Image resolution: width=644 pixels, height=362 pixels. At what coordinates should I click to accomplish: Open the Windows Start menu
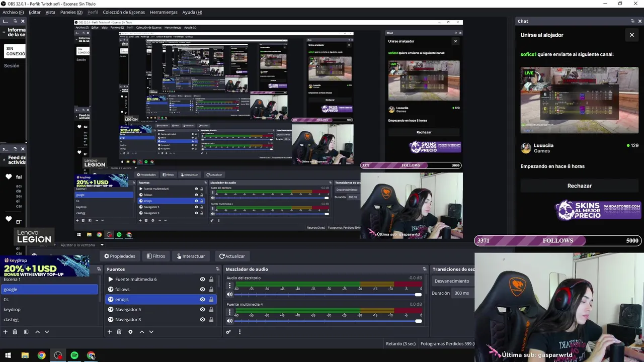pyautogui.click(x=8, y=355)
